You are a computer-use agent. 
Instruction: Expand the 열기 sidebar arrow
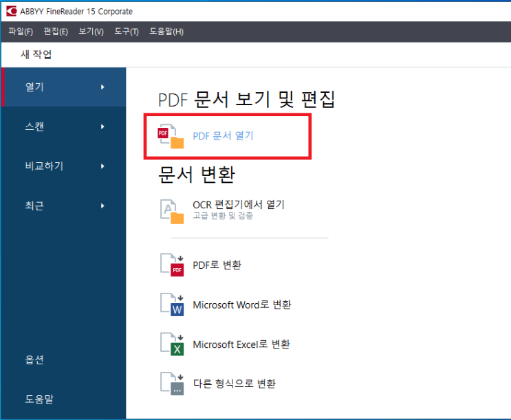tap(102, 87)
